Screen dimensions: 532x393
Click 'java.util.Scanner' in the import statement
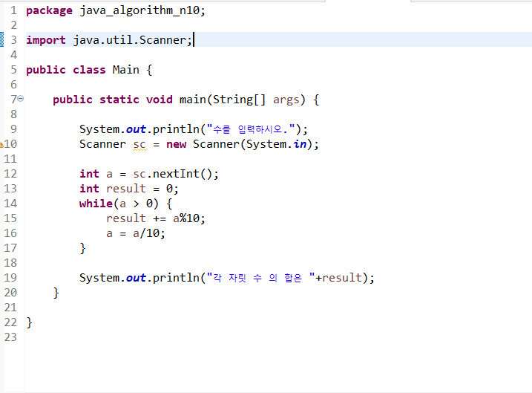click(x=130, y=40)
